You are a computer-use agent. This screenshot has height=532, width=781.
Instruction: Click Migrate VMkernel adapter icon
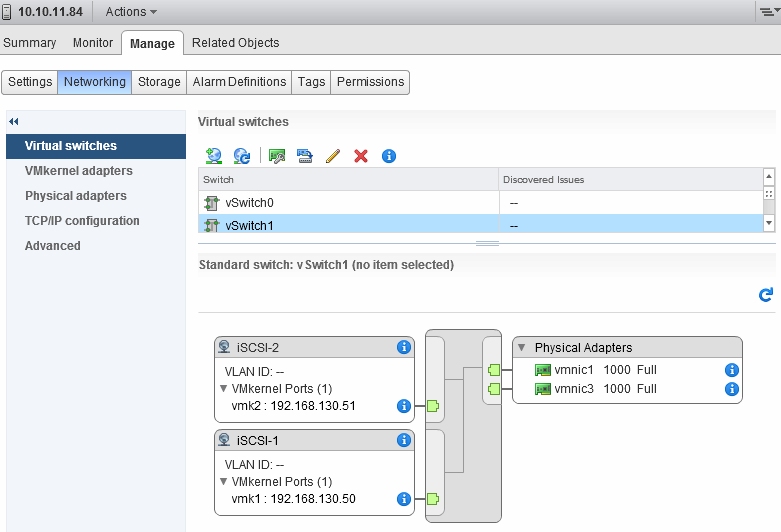click(305, 156)
